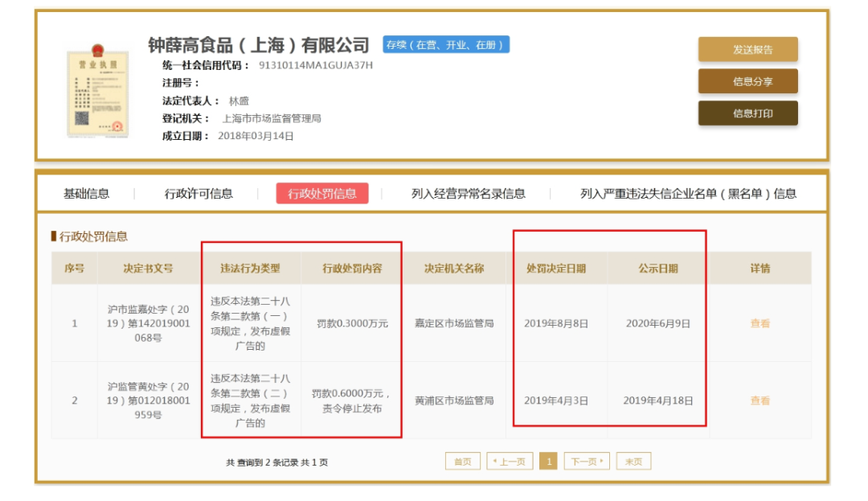Click the business license thumbnail image

[x=96, y=92]
